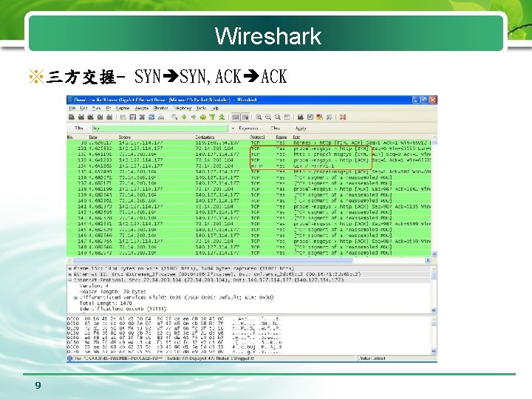Screen dimensions: 532x399
Task: Expand the Ethernet II tree node
Action: pos(70,274)
